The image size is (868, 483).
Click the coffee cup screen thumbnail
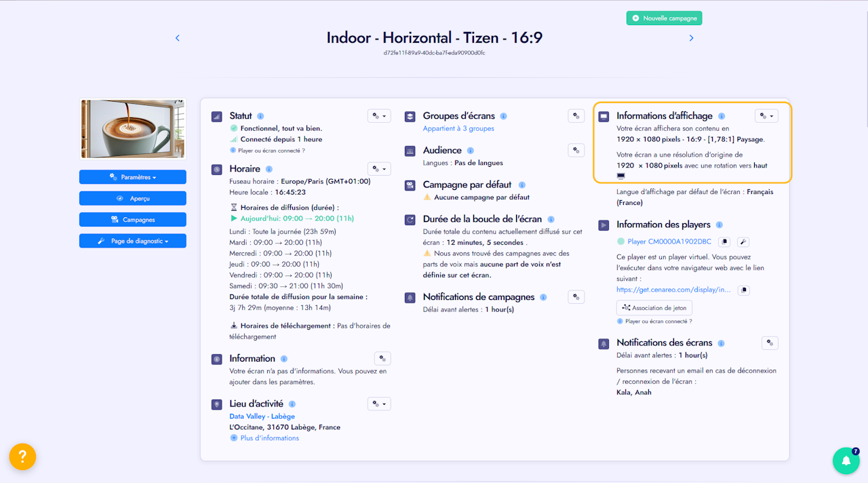(133, 129)
